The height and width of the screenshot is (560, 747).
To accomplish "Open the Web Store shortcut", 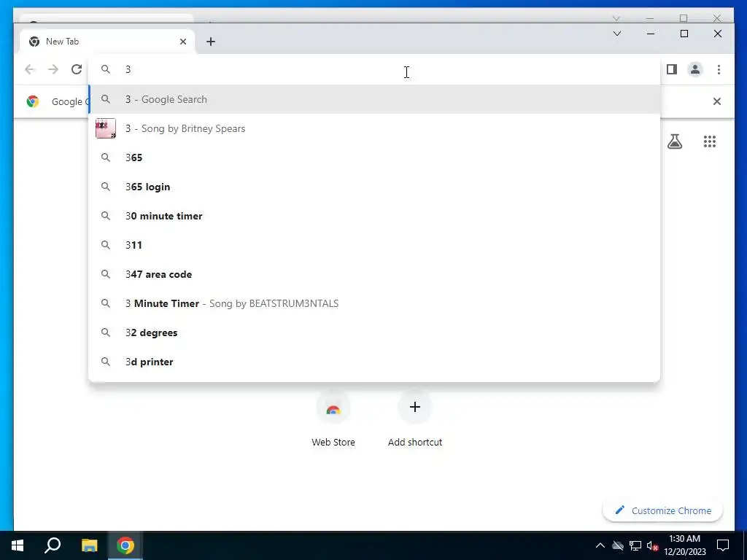I will click(333, 420).
